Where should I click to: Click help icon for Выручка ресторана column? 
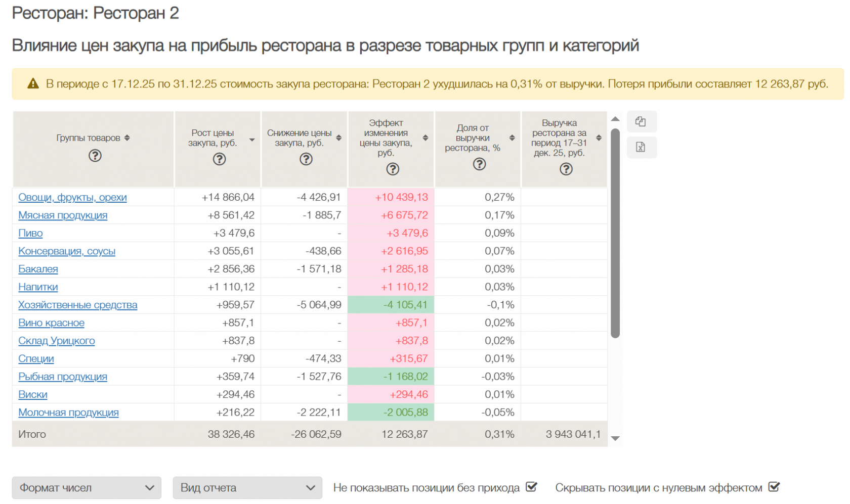566,169
